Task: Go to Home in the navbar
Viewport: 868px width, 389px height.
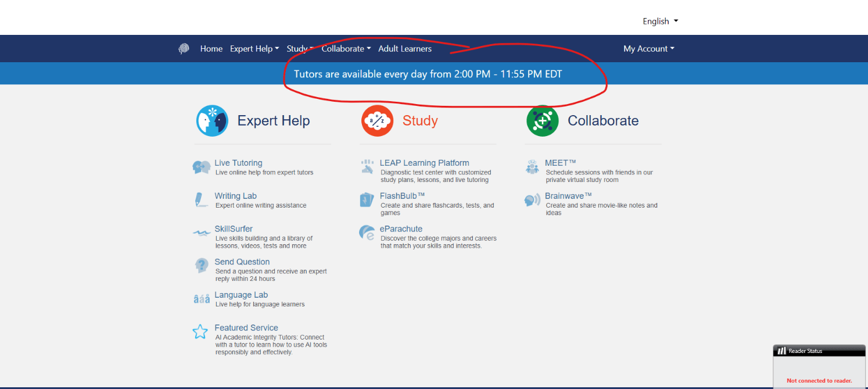Action: [211, 49]
